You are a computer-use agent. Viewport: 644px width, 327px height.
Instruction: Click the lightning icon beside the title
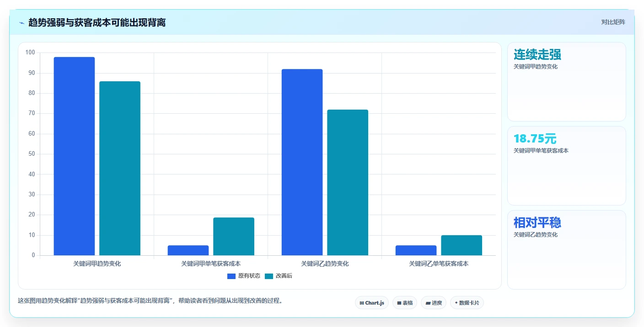(x=21, y=22)
